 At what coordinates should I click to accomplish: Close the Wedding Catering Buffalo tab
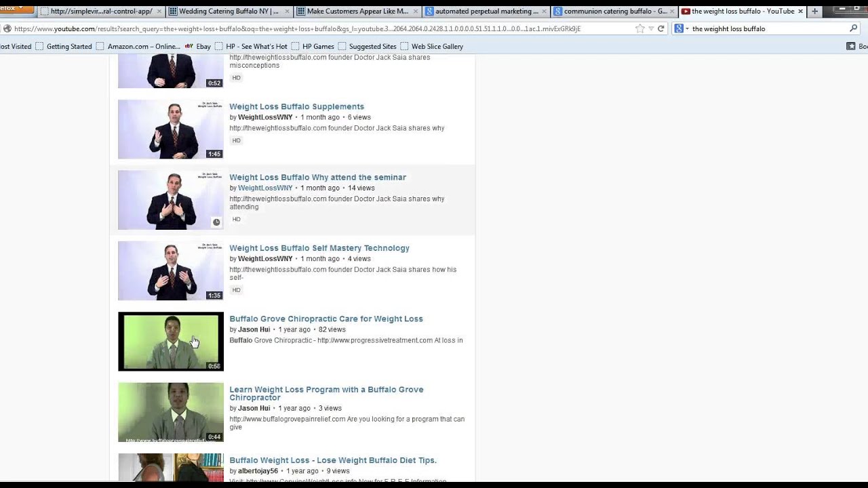(288, 12)
